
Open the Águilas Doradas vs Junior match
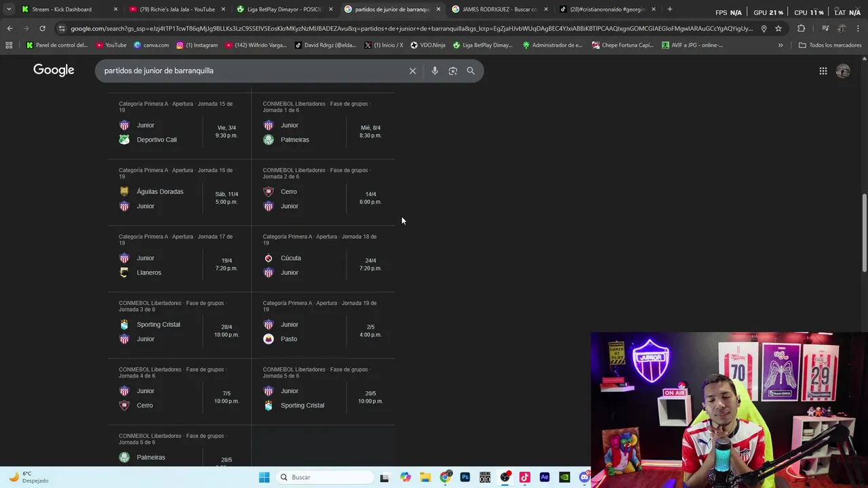tap(179, 192)
